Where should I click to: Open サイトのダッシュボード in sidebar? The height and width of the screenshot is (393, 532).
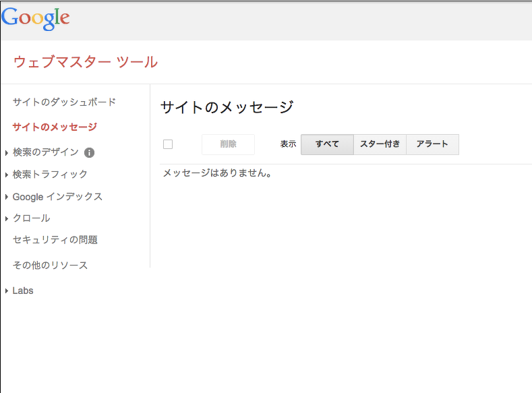click(x=65, y=102)
